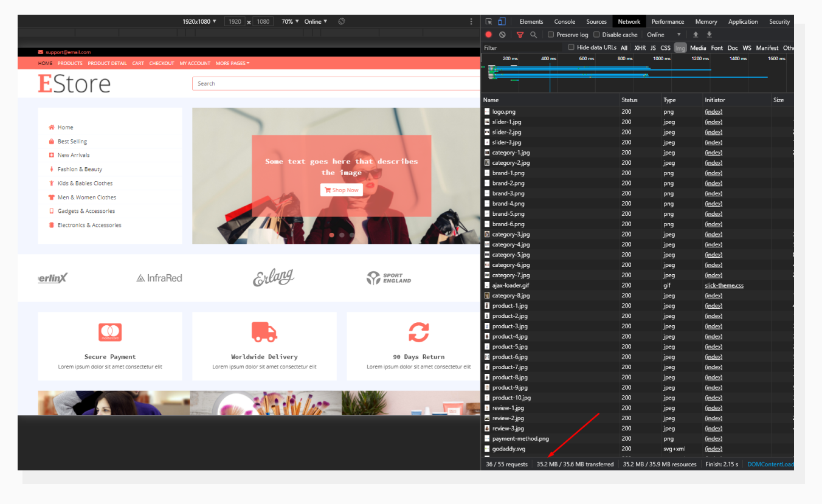The width and height of the screenshot is (822, 504).
Task: Click the red record network log button
Action: tap(488, 35)
